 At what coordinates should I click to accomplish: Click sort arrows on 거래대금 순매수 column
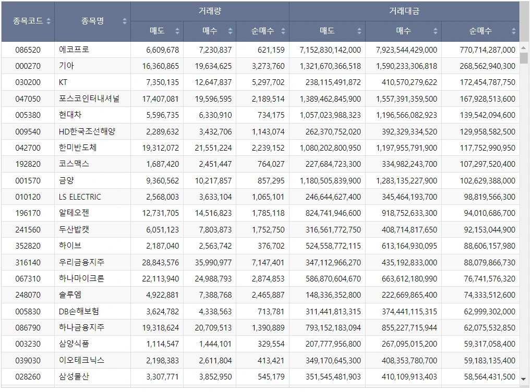point(513,31)
